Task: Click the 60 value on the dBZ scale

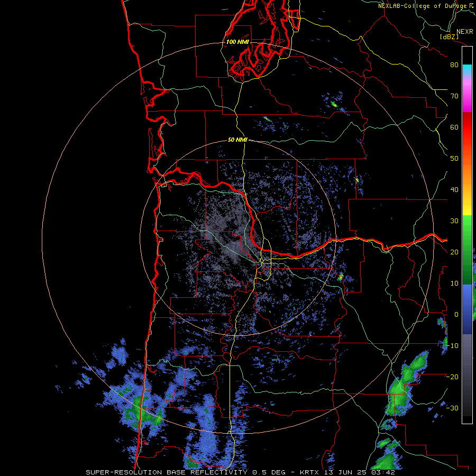Action: pos(454,127)
